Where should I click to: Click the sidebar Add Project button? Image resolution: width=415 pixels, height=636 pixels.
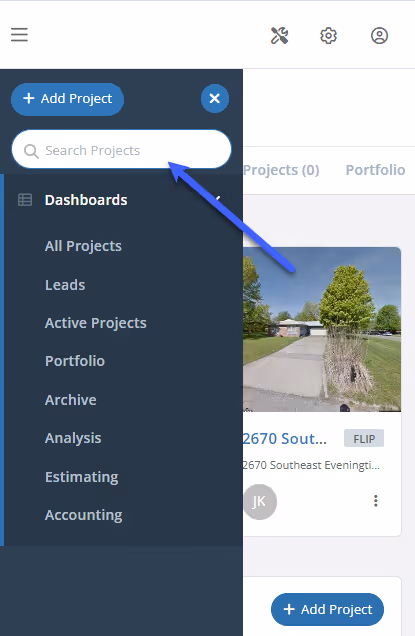[67, 99]
